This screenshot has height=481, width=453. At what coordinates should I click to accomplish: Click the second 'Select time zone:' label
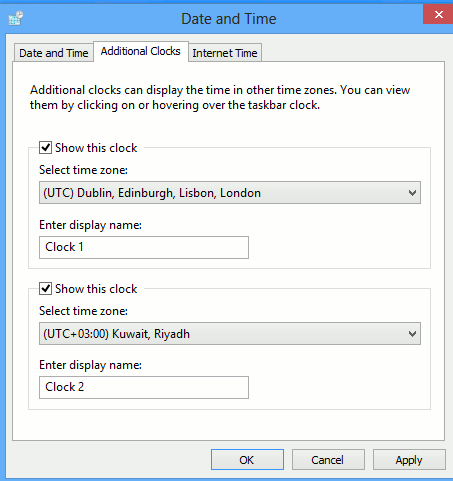coord(83,311)
